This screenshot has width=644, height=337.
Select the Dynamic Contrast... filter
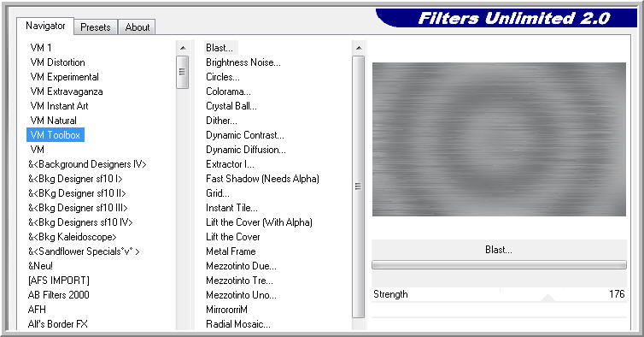245,135
